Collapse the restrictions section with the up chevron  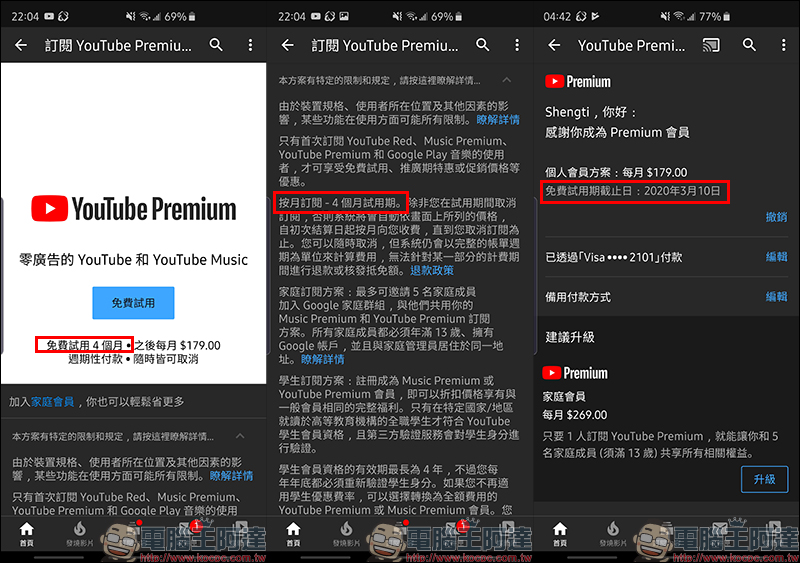[x=506, y=79]
